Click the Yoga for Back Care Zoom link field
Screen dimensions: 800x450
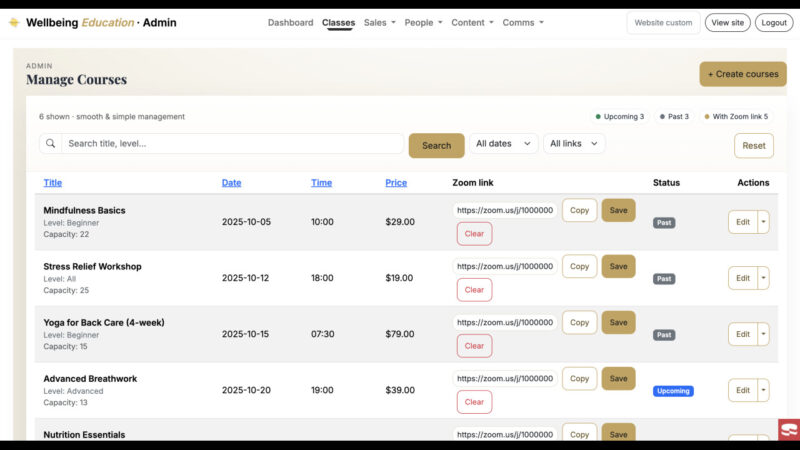505,322
